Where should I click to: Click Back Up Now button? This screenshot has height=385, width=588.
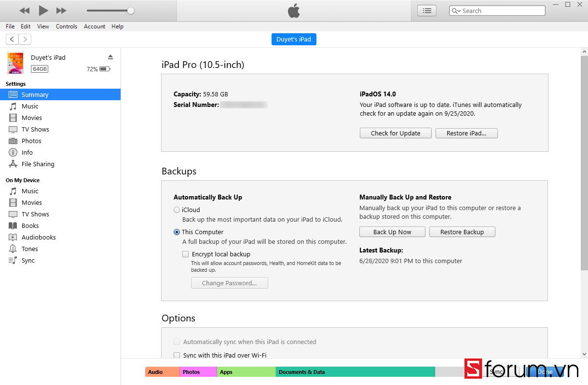(392, 232)
